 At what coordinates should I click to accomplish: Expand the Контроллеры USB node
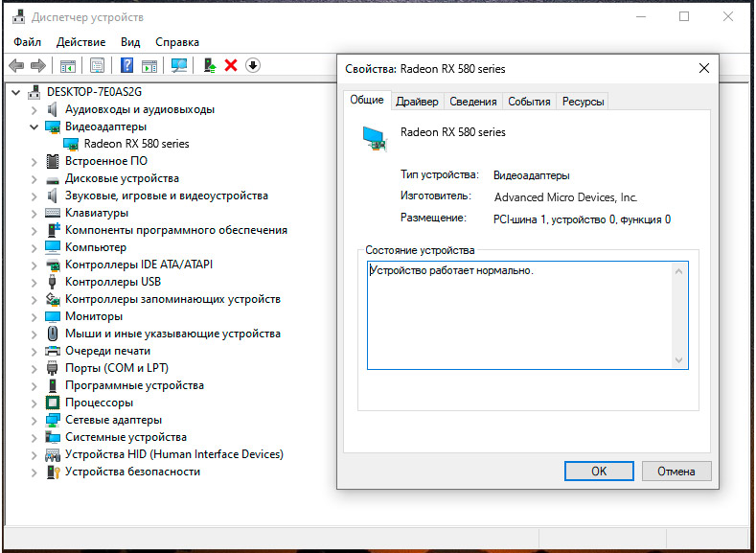coord(34,282)
